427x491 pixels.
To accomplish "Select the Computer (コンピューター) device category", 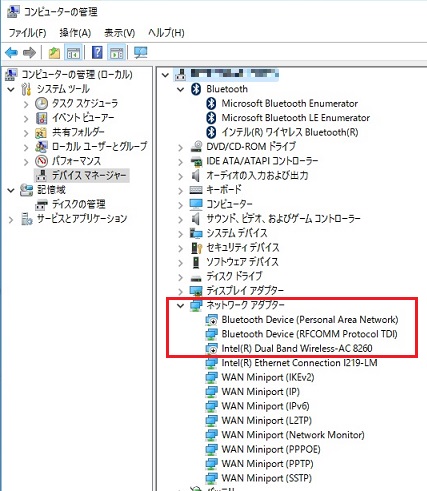I will pyautogui.click(x=229, y=204).
